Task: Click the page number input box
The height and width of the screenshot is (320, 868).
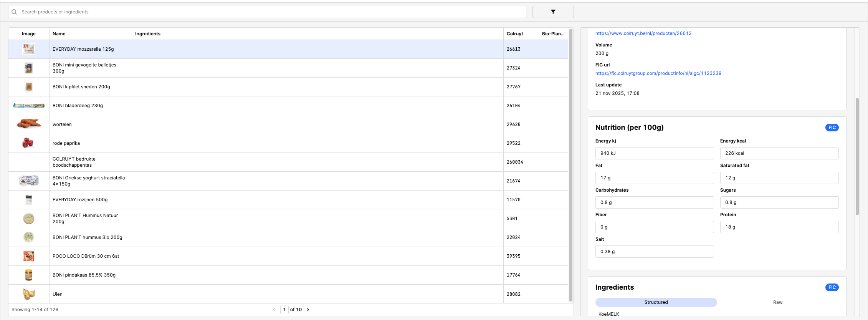Action: 284,310
